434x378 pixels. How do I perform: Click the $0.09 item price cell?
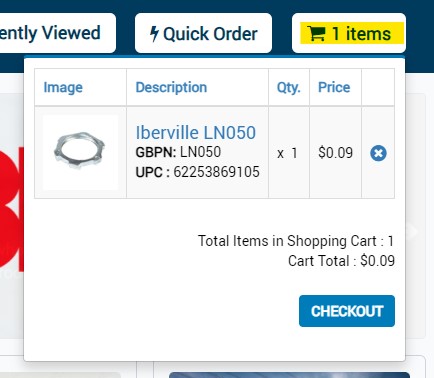point(335,153)
